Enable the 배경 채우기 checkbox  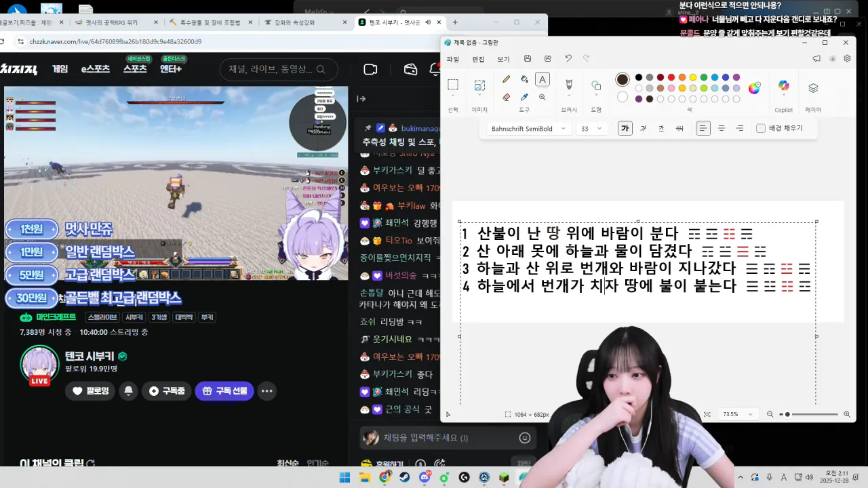click(761, 129)
